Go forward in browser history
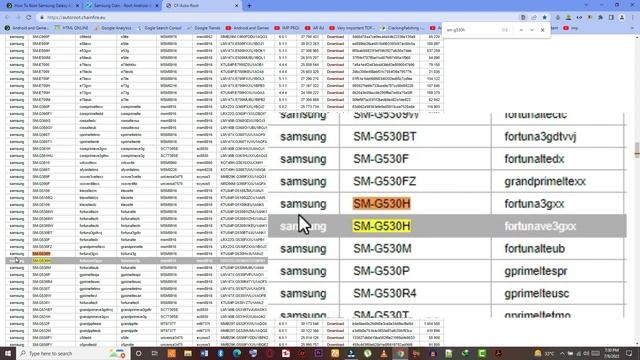This screenshot has height=360, width=640. tap(18, 18)
